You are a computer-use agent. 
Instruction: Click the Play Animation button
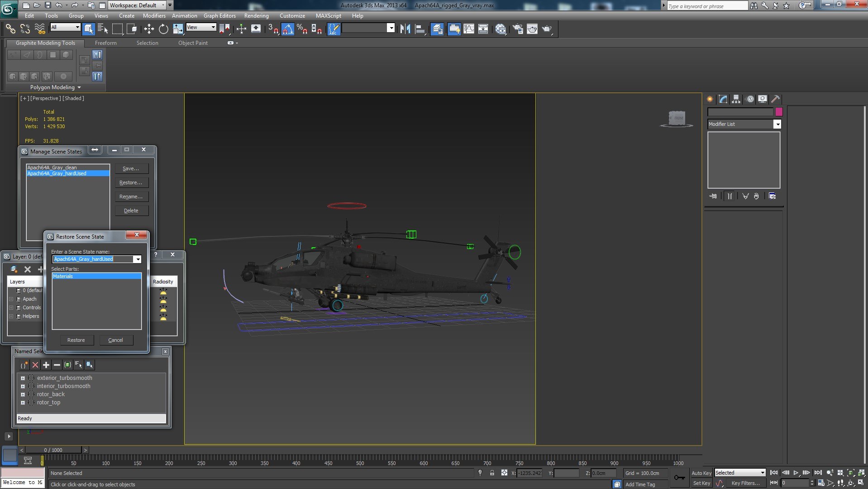point(796,473)
